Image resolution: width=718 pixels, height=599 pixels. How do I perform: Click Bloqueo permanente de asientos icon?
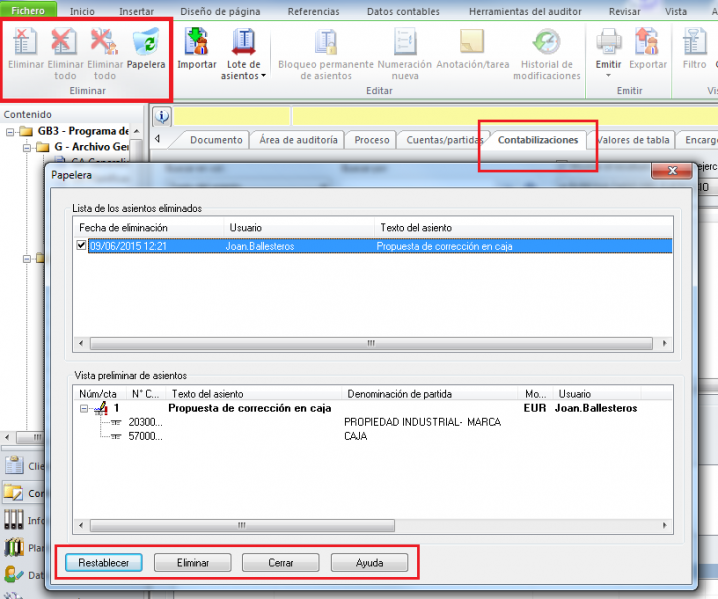[x=326, y=53]
